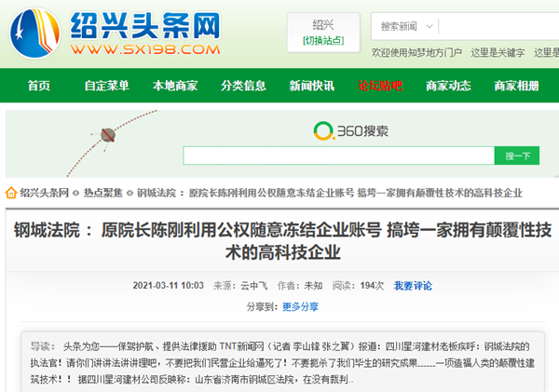Click the 热点聚焦 breadcrumb link
Viewport: 559px width, 392px height.
point(102,193)
